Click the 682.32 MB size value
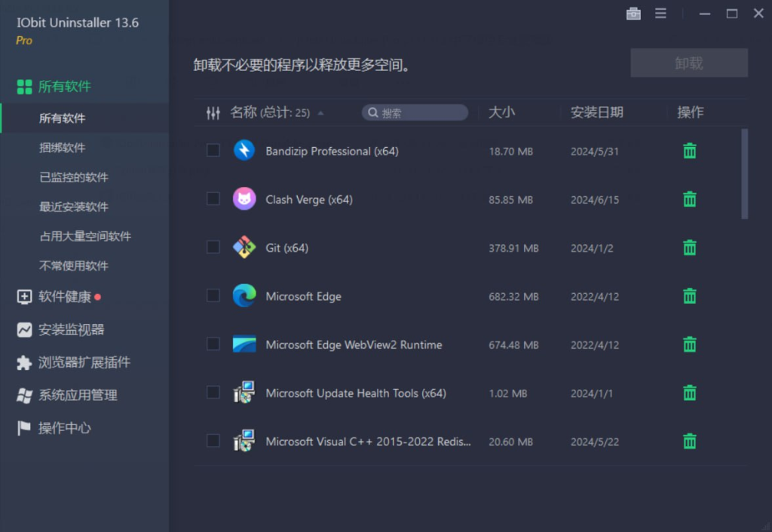The height and width of the screenshot is (532, 772). (x=513, y=297)
